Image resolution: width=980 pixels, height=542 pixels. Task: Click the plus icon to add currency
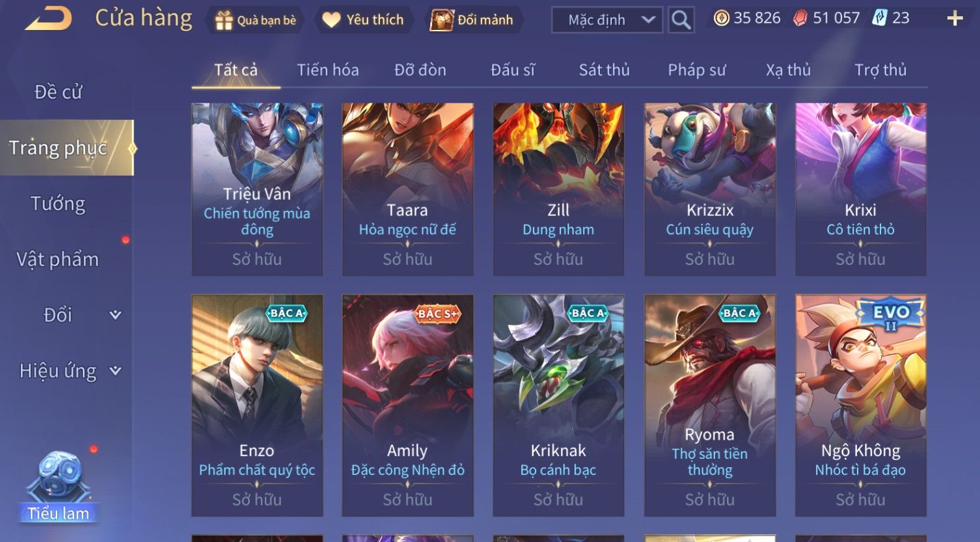coord(955,18)
